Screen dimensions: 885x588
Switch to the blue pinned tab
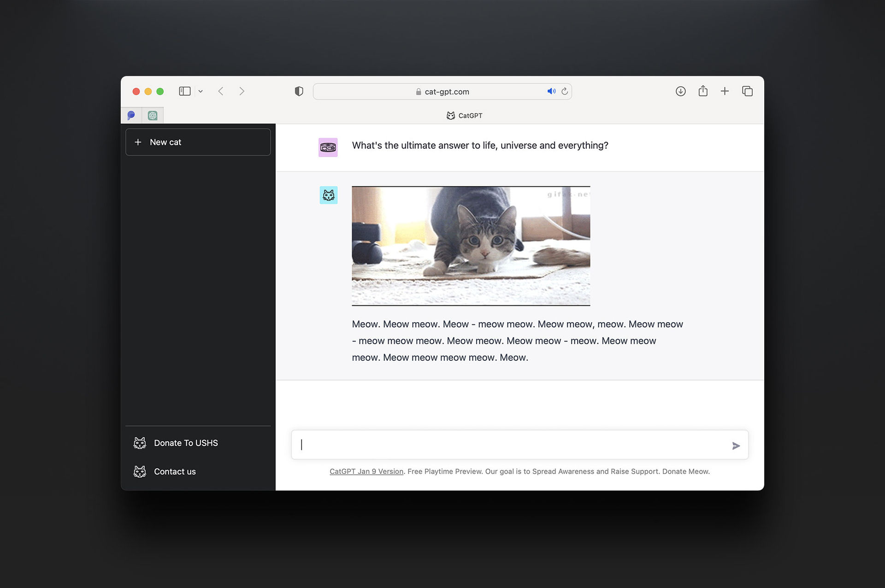pos(131,115)
